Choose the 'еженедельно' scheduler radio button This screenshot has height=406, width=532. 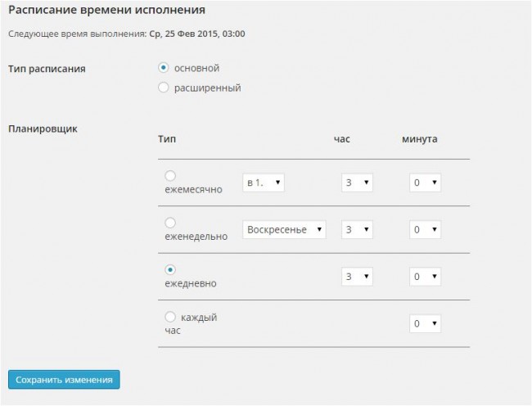[x=170, y=223]
